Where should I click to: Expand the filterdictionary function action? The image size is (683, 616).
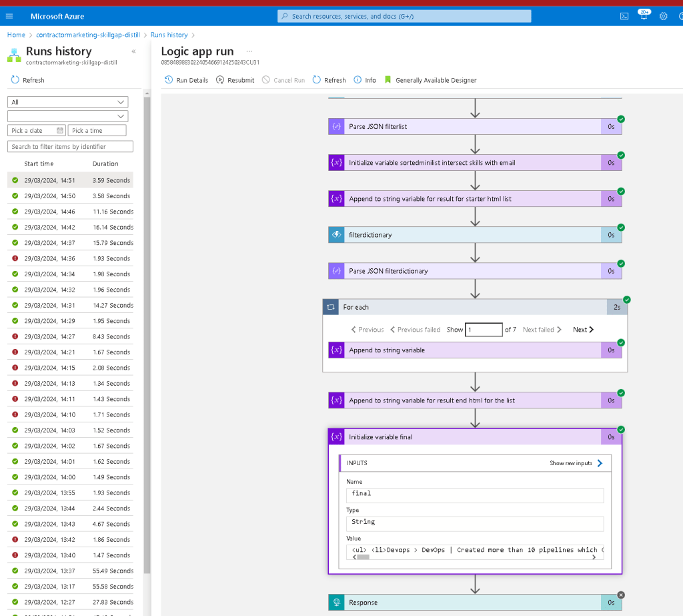tap(475, 235)
